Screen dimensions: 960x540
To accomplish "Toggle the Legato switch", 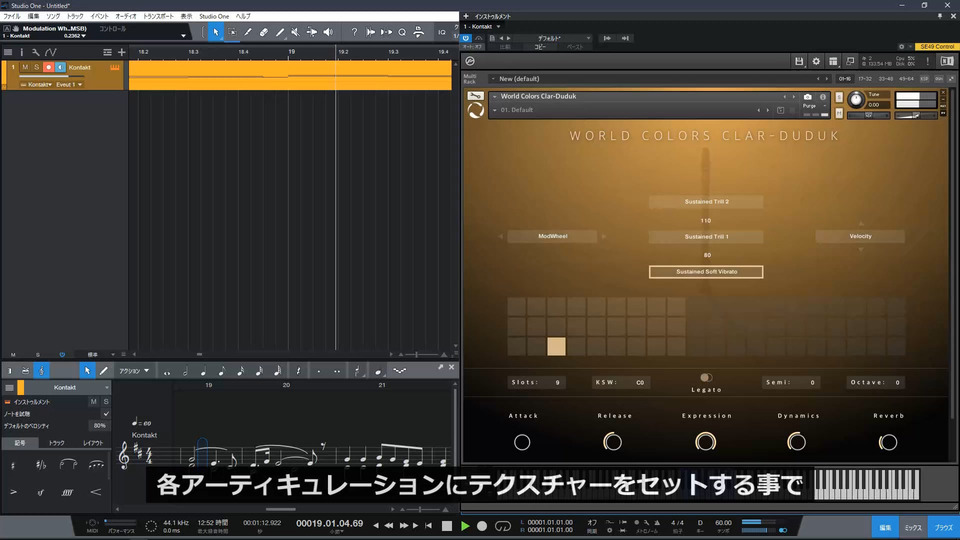I will [x=706, y=378].
